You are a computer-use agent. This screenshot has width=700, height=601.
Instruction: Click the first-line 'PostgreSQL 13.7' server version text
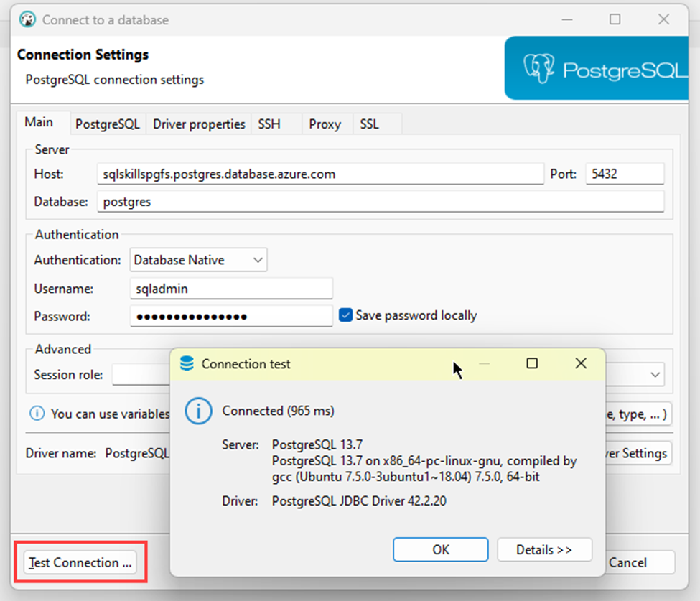[317, 444]
